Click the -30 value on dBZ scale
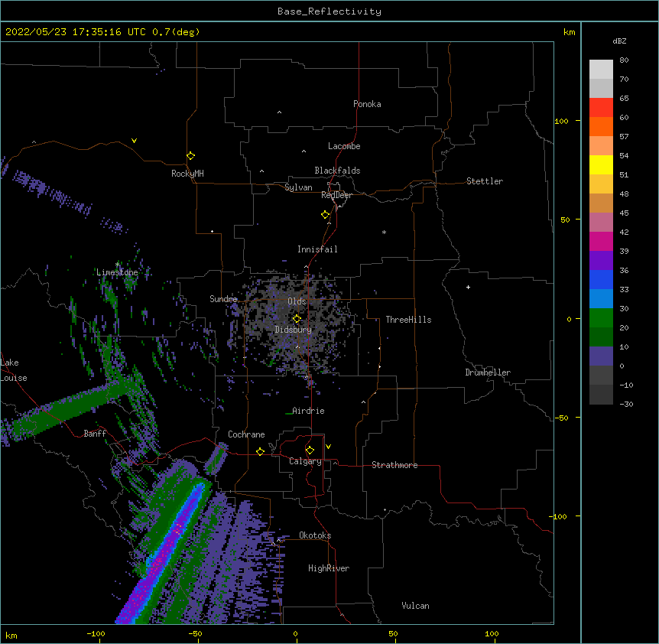659x644 pixels. coord(626,404)
